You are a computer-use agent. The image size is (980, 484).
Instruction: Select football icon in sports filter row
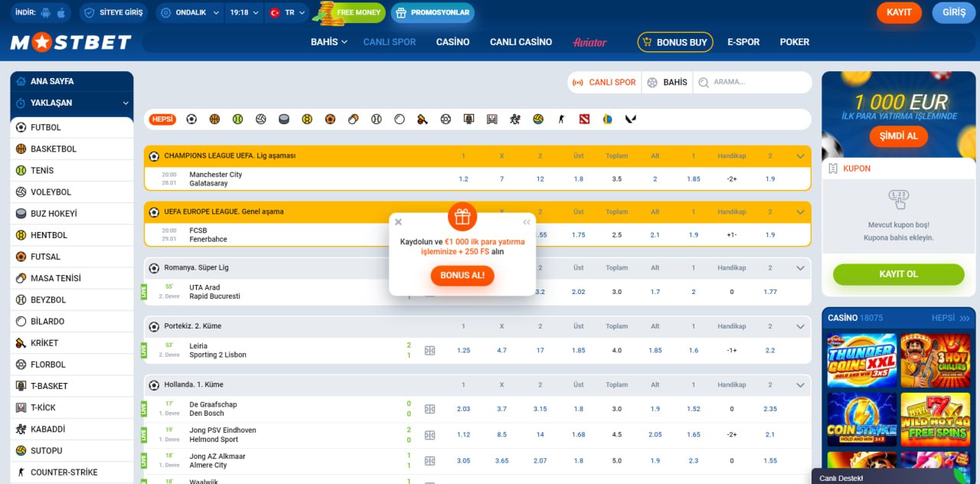click(191, 119)
